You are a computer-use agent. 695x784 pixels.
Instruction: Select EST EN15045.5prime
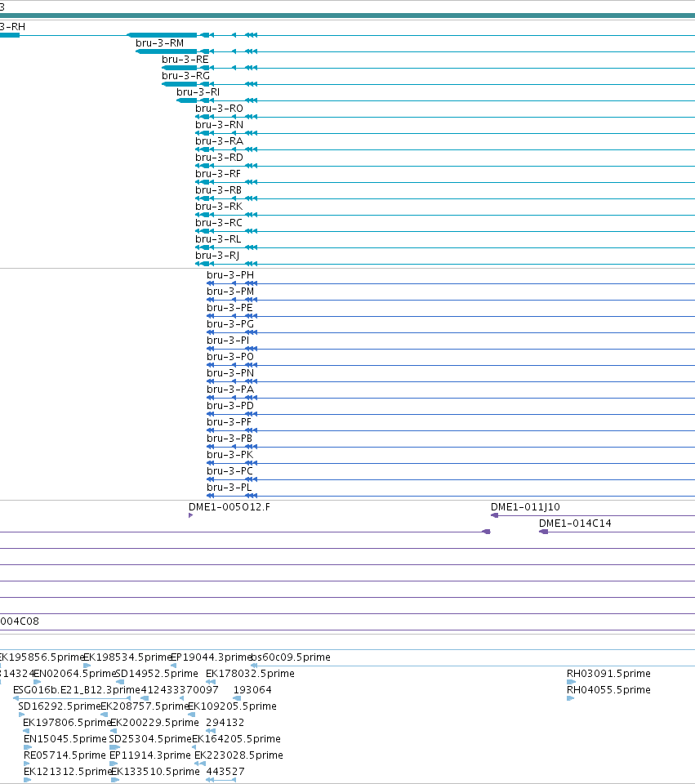pos(65,739)
